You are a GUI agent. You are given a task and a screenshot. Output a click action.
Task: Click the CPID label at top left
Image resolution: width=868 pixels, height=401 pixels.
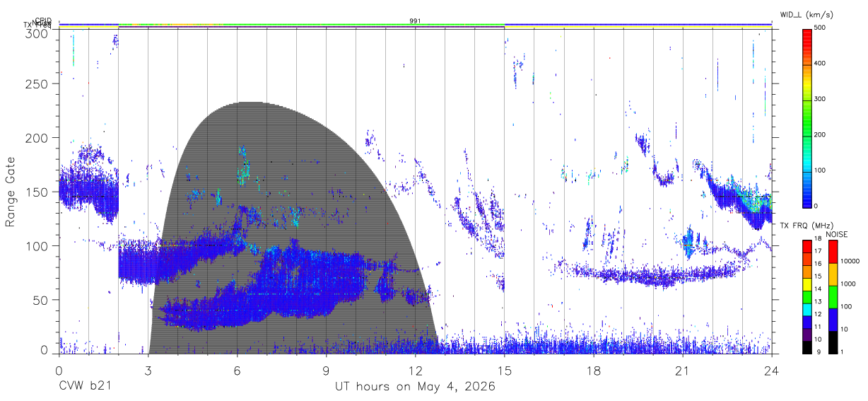42,21
